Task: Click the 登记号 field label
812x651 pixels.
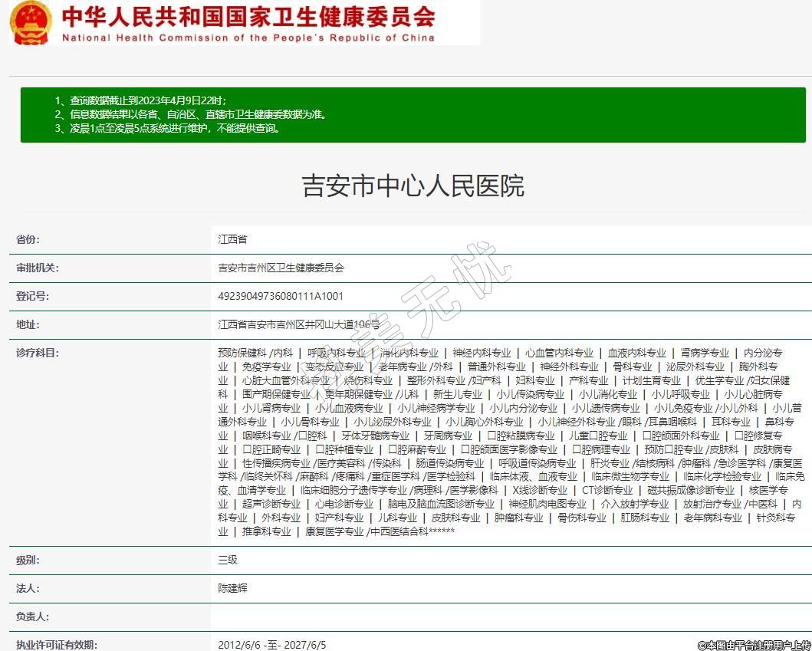Action: point(32,296)
